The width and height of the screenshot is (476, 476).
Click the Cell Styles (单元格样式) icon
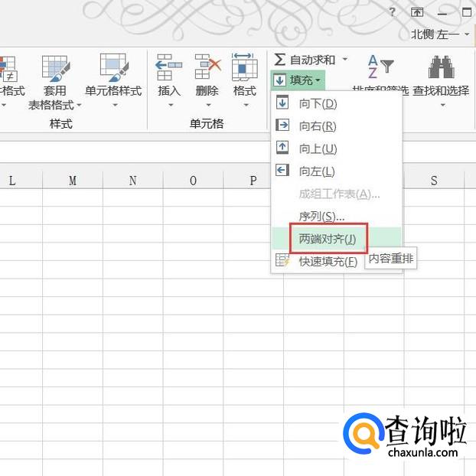(114, 67)
